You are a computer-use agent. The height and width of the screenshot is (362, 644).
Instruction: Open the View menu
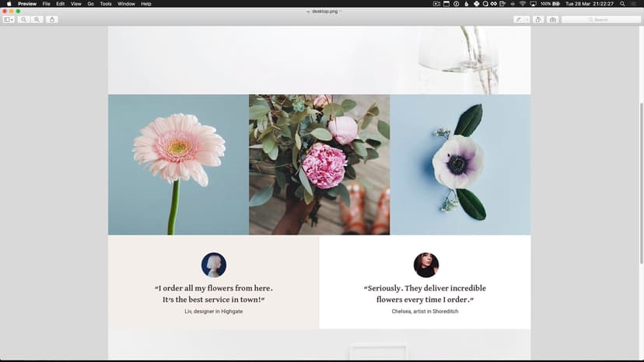75,4
